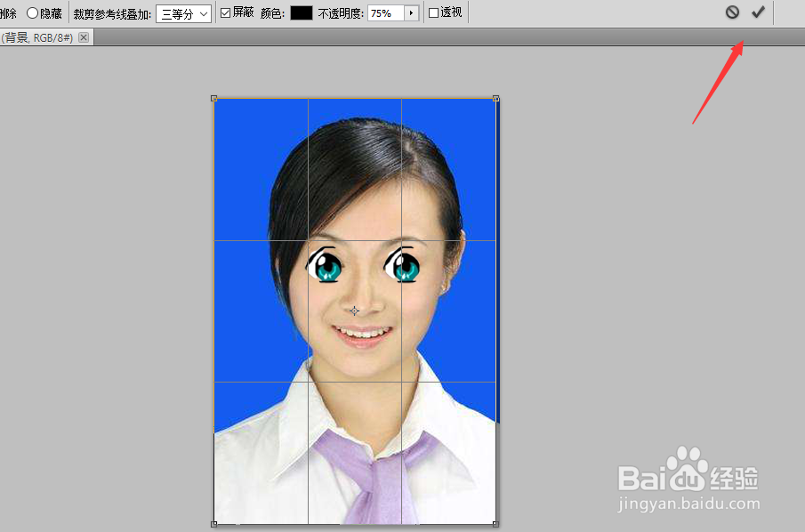805x532 pixels.
Task: Toggle the Shield (屏蔽) checkbox
Action: [225, 12]
